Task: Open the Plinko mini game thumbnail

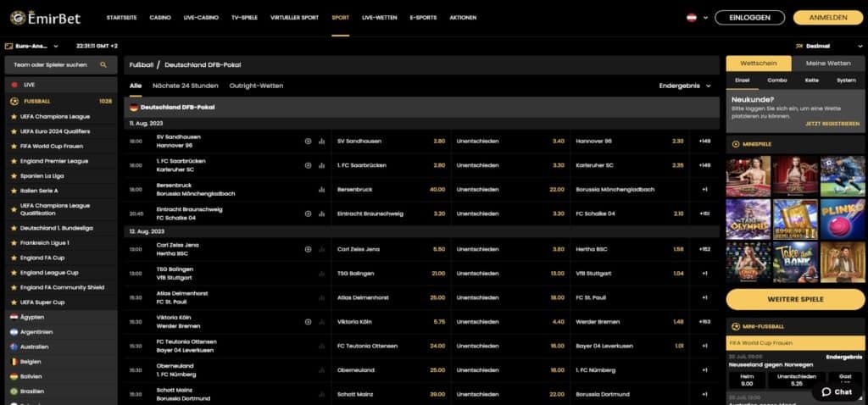Action: tap(843, 219)
